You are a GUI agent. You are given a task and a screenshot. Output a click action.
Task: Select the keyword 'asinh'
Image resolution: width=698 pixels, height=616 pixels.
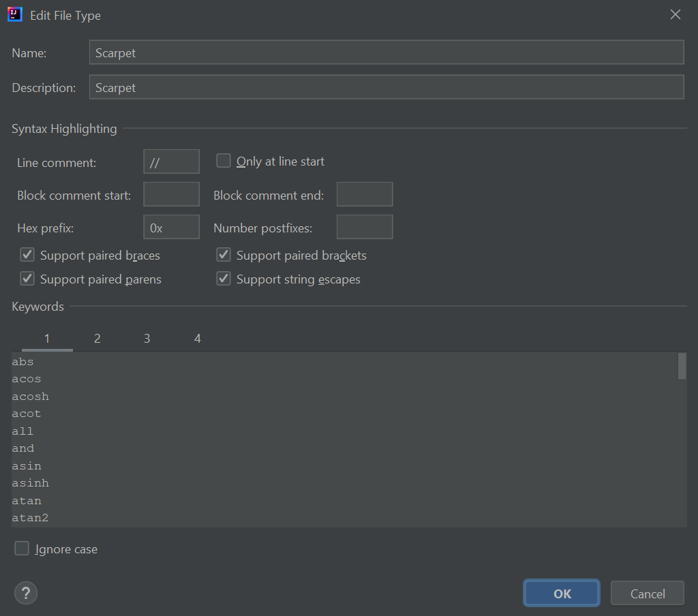30,483
